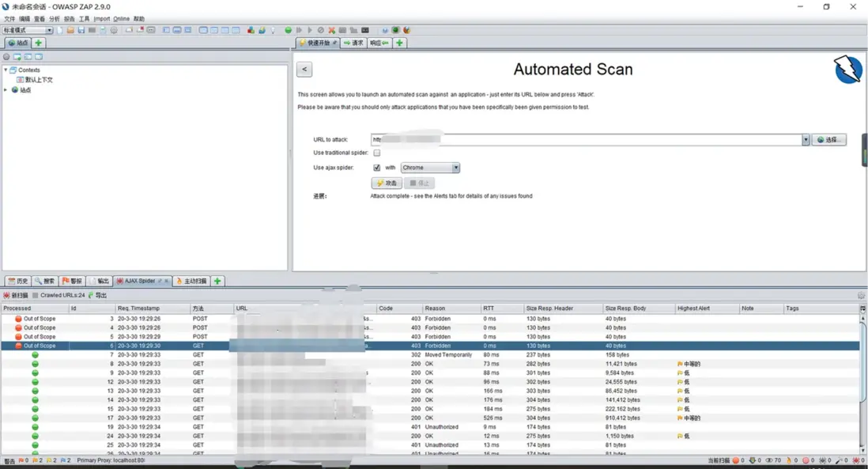
Task: Open the 报告 menu
Action: (x=70, y=19)
